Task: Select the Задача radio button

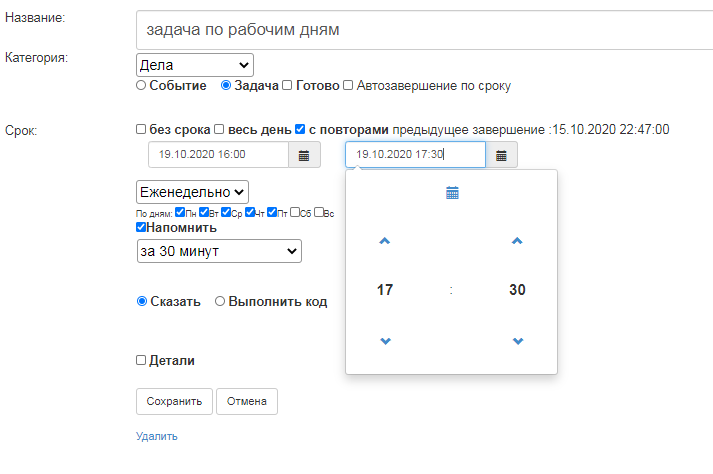Action: 226,85
